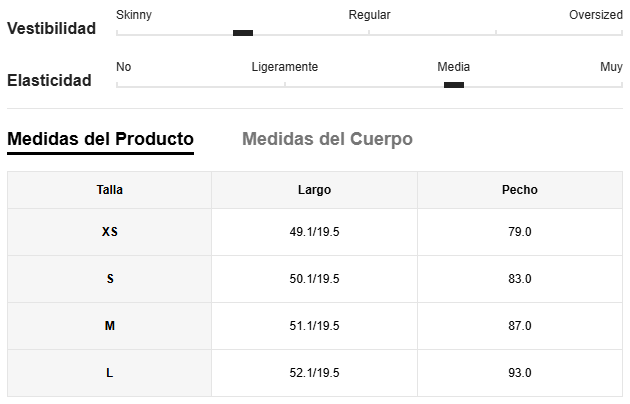The image size is (630, 404).
Task: Select the XS size row
Action: click(315, 232)
